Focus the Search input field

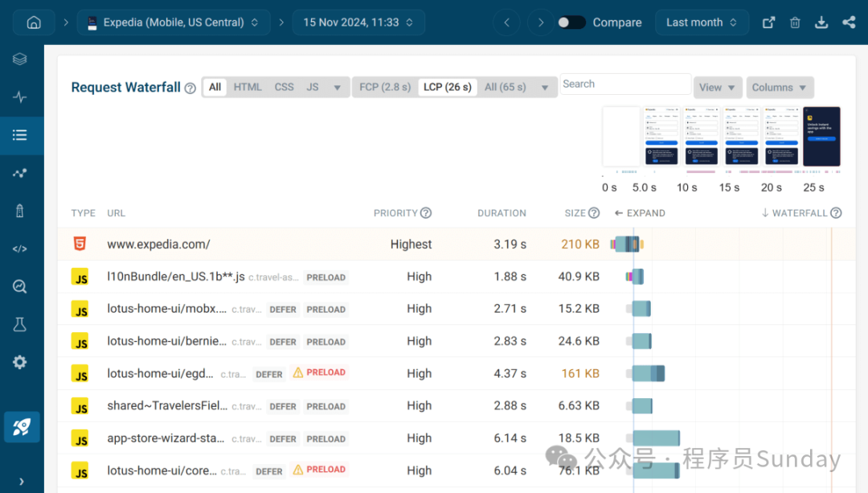click(625, 84)
